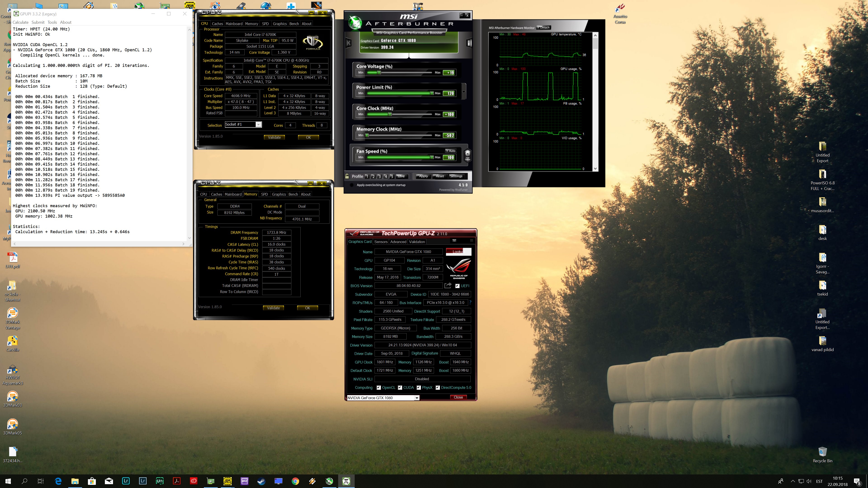The image size is (868, 488).
Task: Select Assetto Corsa desktop shortcut
Action: 620,14
